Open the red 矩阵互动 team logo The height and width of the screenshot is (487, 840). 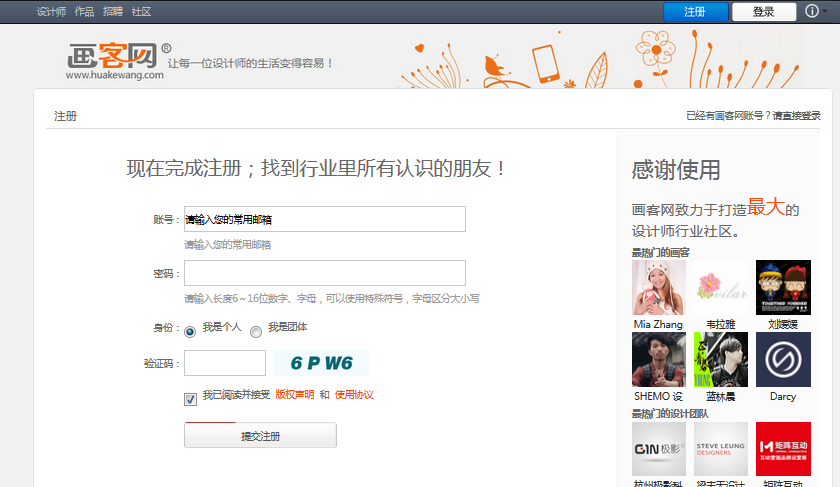point(783,449)
